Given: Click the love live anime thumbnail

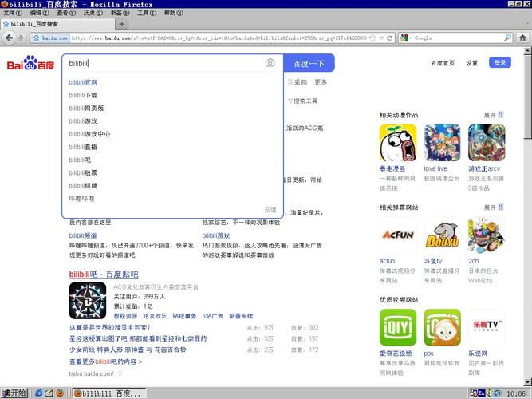Looking at the screenshot, I should 442,143.
